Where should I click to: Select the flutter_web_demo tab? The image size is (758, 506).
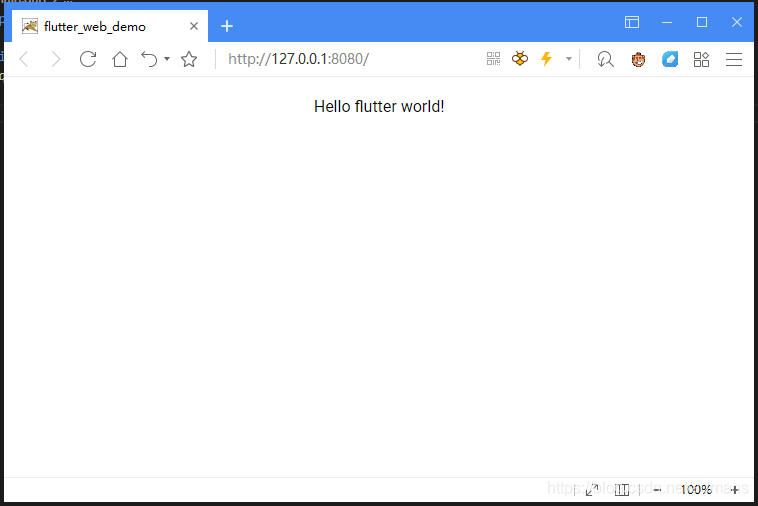coord(109,26)
